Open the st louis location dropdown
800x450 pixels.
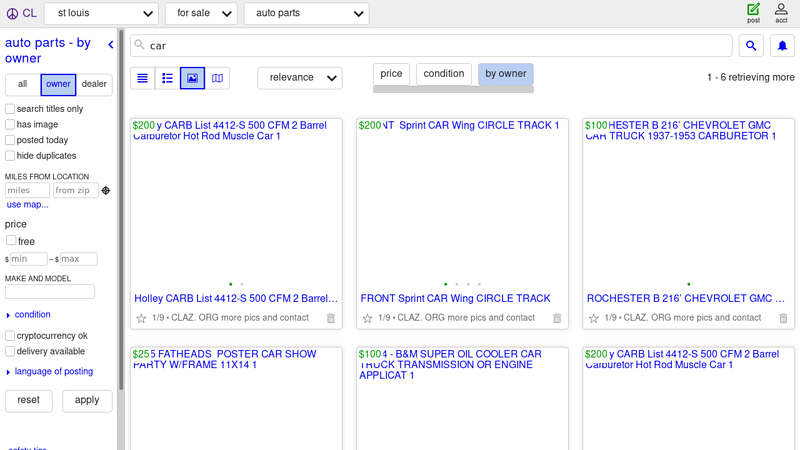(101, 13)
